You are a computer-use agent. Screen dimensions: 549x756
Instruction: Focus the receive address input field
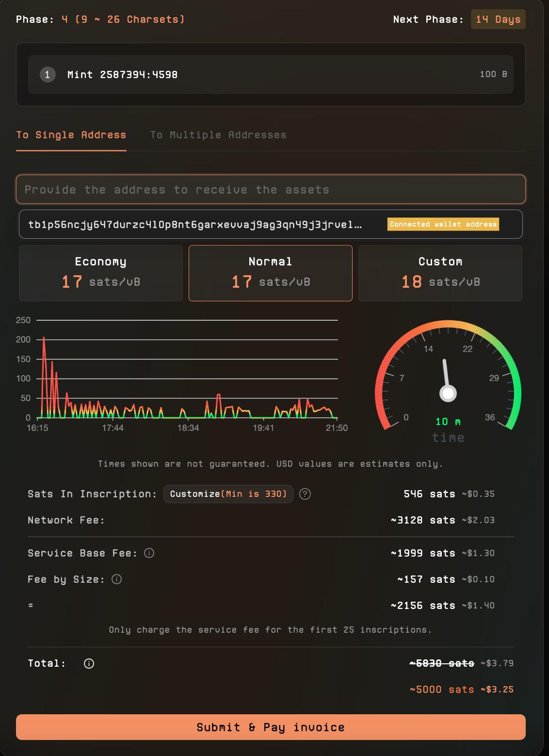[x=271, y=189]
